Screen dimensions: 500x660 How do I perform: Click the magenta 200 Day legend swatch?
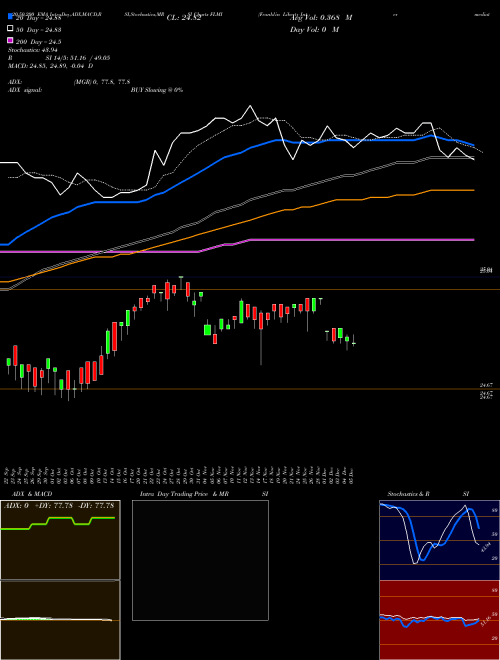pyautogui.click(x=10, y=40)
